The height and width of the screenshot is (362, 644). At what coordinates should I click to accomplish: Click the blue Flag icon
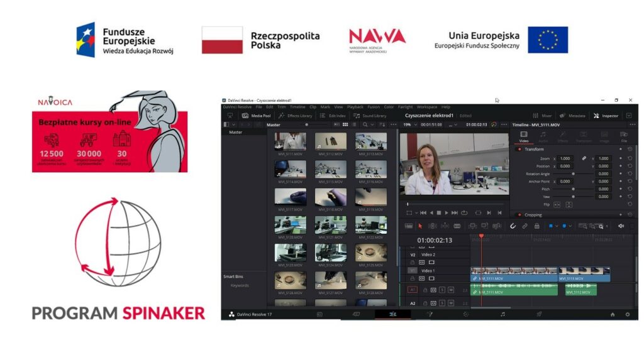point(551,226)
